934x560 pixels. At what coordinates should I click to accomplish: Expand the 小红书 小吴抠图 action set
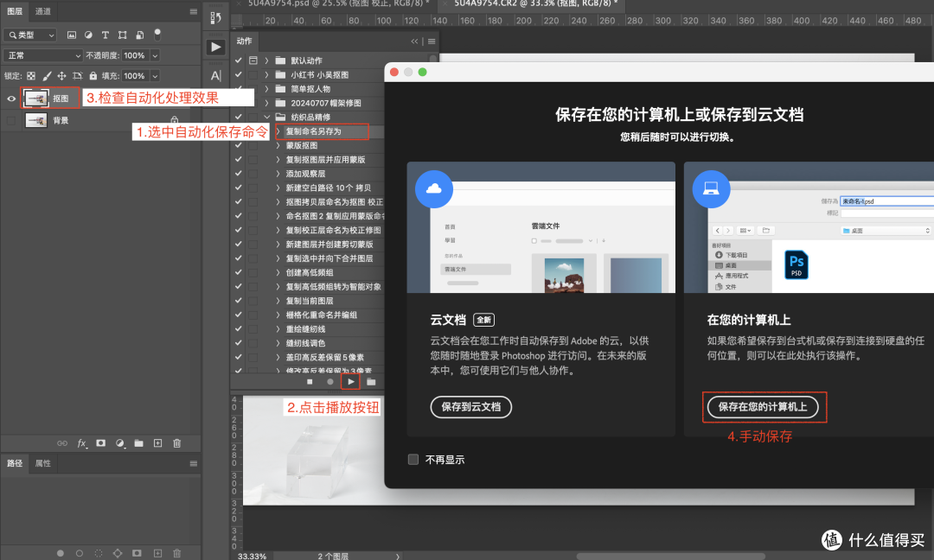coord(266,75)
